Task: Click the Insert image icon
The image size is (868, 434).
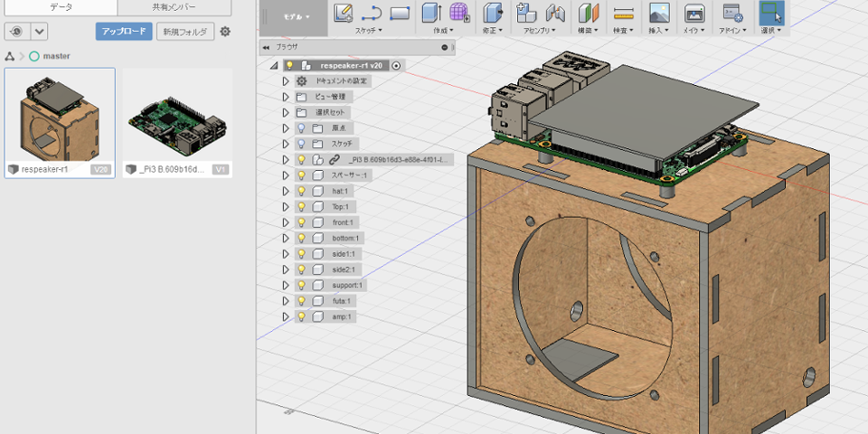Action: 658,13
